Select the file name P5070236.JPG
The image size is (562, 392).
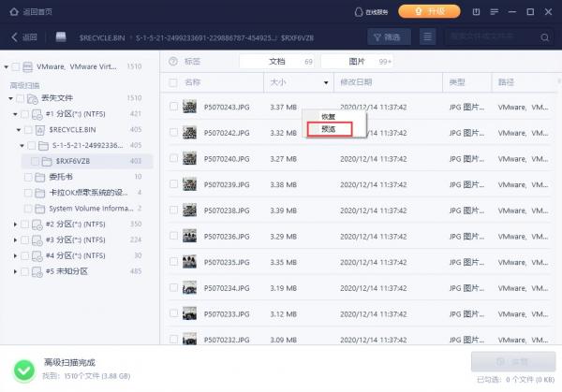[x=227, y=237]
